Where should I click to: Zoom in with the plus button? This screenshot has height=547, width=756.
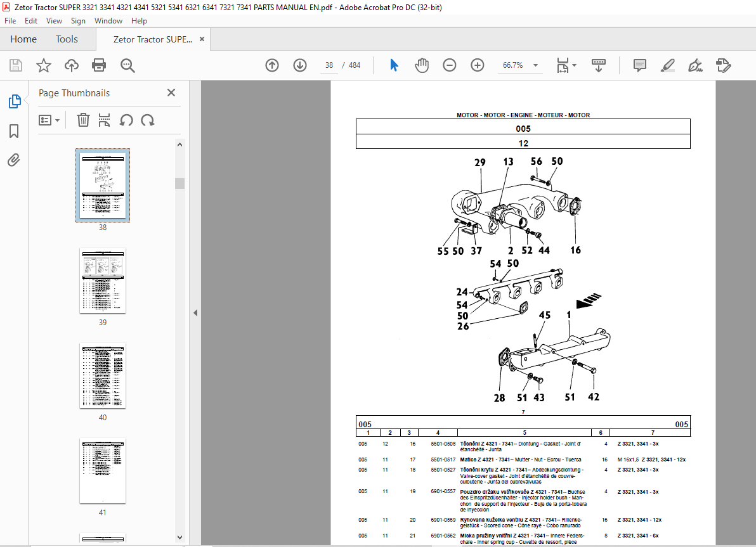tap(478, 65)
